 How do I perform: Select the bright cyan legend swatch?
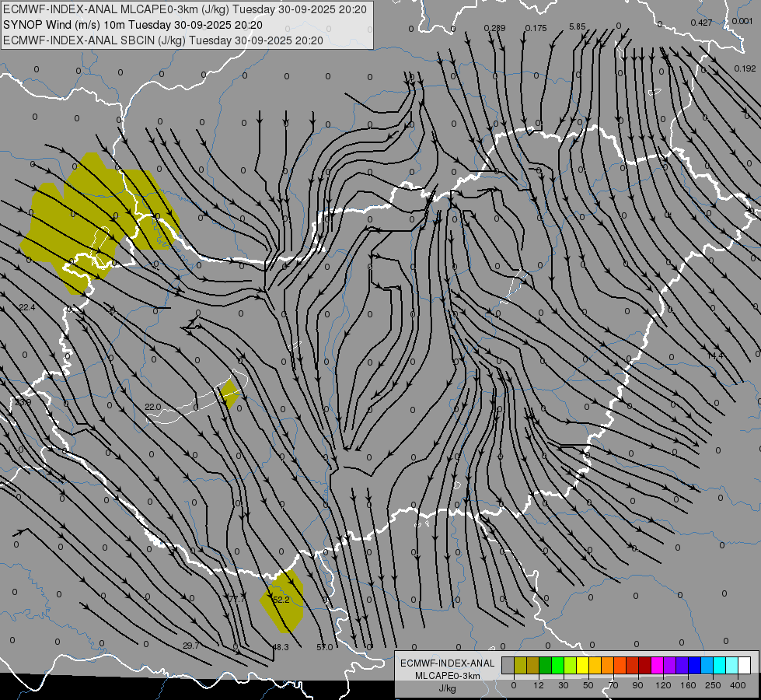(x=719, y=665)
